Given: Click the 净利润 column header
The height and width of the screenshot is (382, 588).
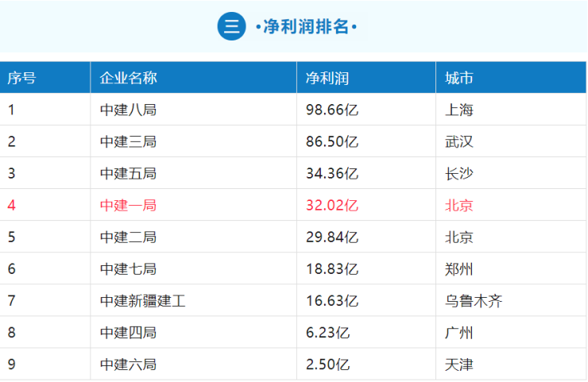Looking at the screenshot, I should coord(327,78).
